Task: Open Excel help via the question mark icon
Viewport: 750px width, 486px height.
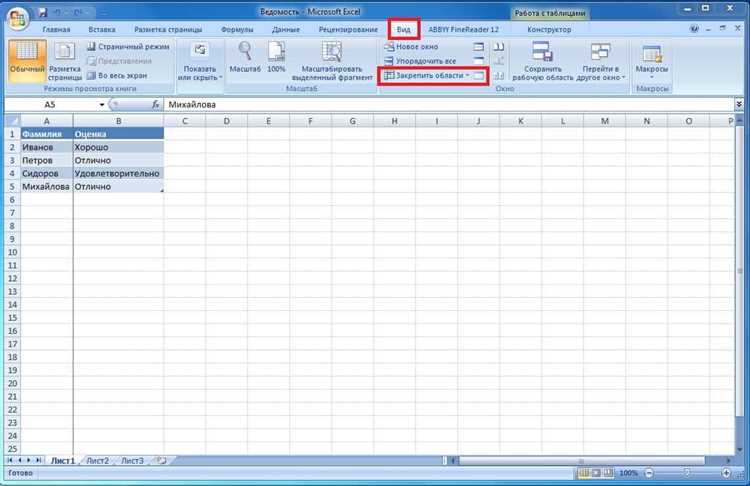Action: click(x=695, y=29)
